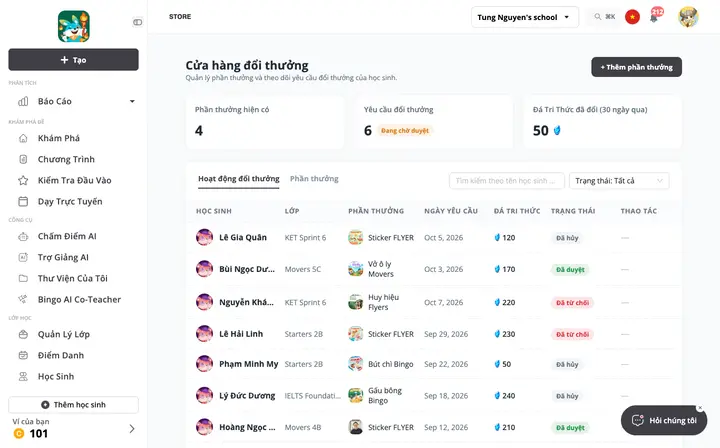The width and height of the screenshot is (720, 448).
Task: Click Bút chì Bingo reward thumbnail
Action: pos(355,364)
